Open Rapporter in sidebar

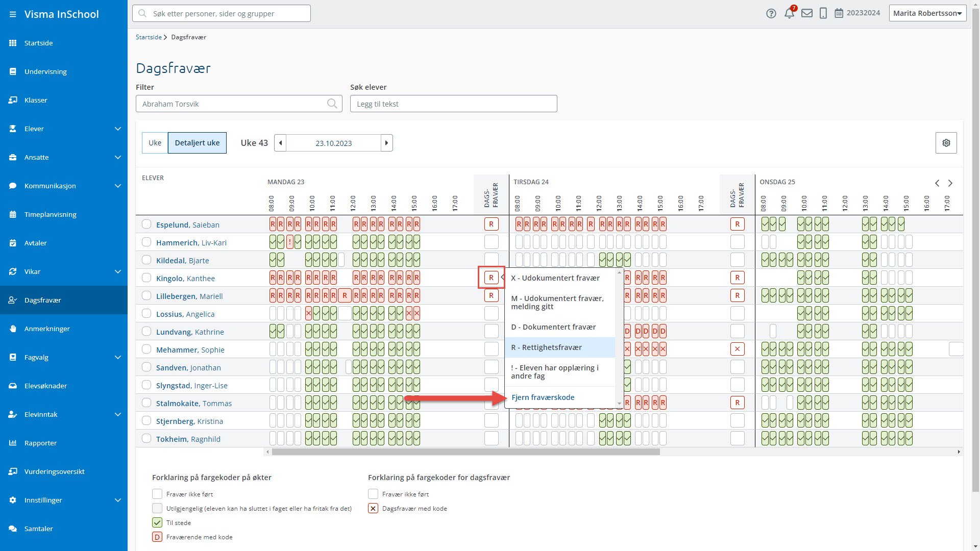pyautogui.click(x=64, y=443)
